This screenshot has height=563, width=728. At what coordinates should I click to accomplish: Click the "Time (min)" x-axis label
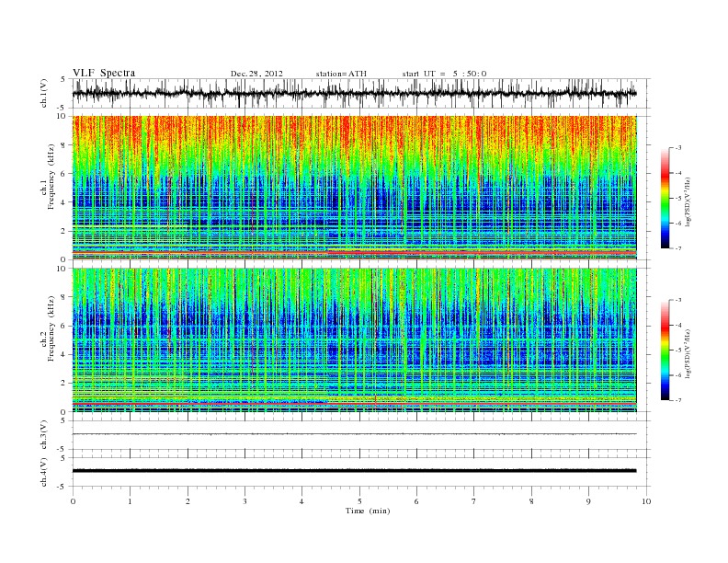tap(368, 511)
